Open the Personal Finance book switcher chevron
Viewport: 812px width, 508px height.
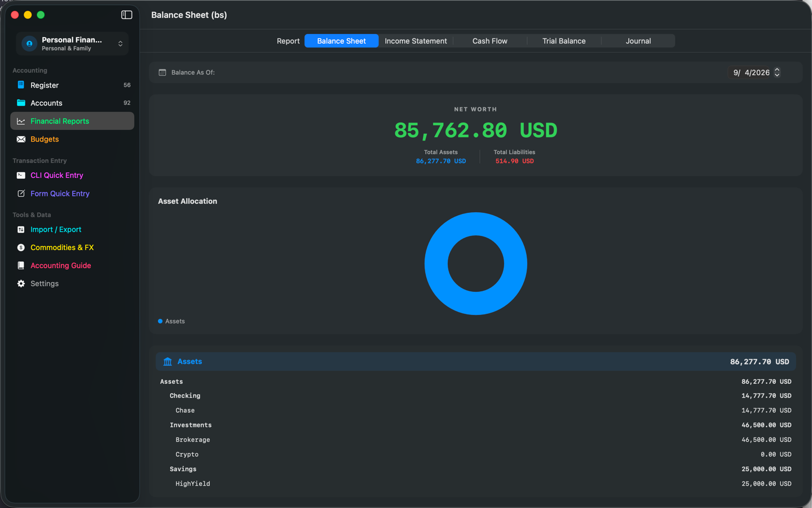click(120, 43)
